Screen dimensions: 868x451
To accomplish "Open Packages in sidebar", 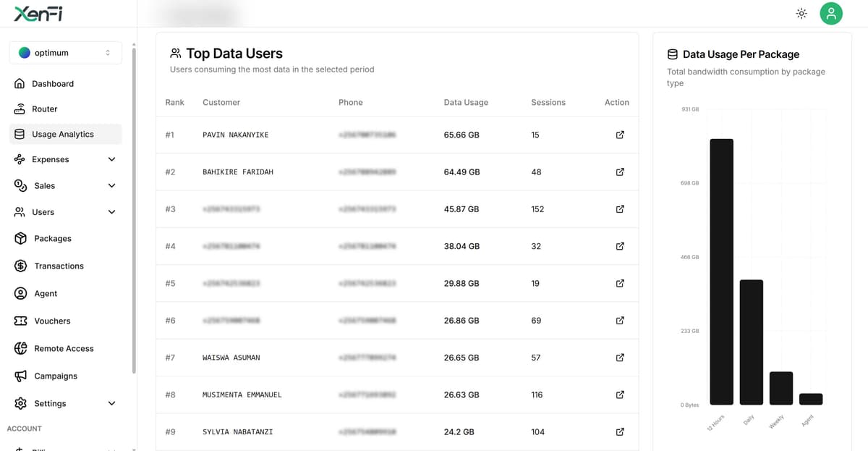I will [x=65, y=239].
